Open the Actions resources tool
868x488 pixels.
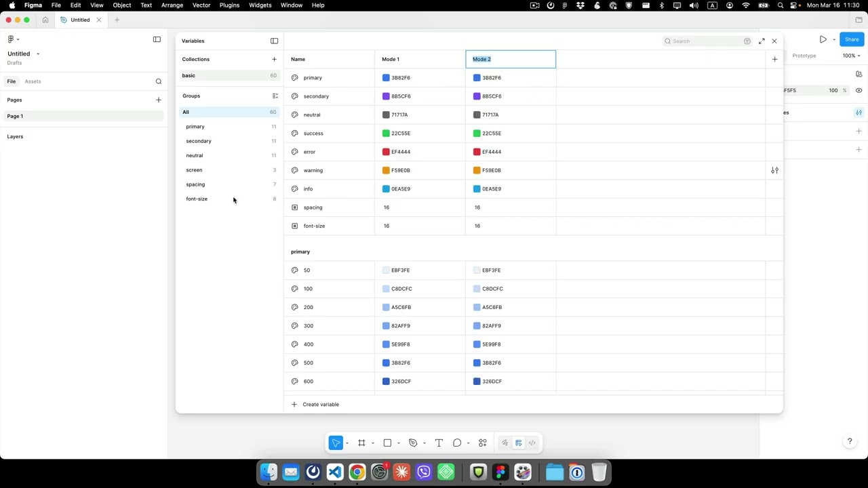(483, 443)
